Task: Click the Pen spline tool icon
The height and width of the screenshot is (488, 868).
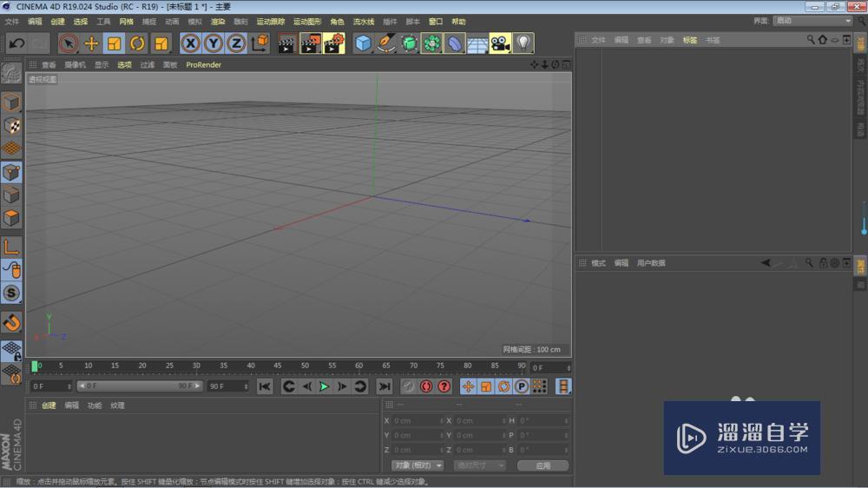Action: [386, 43]
